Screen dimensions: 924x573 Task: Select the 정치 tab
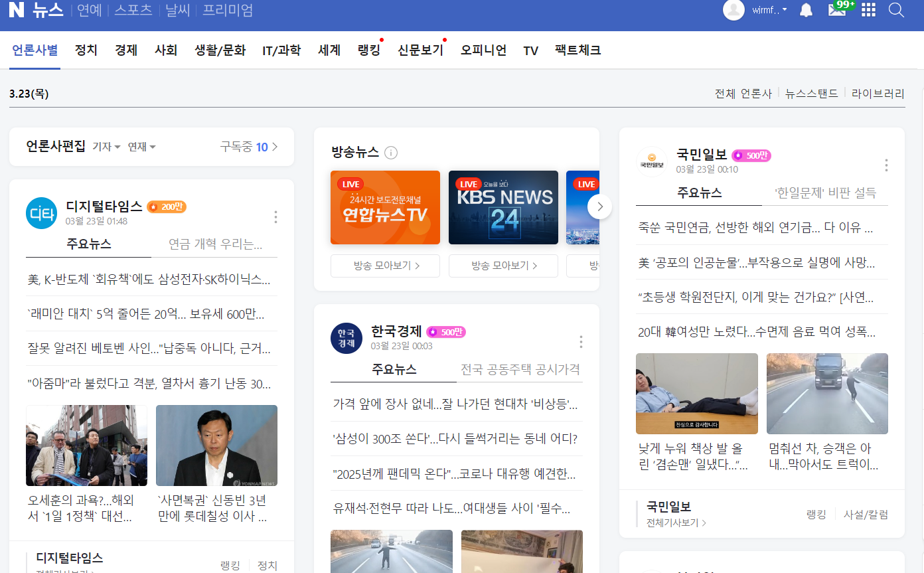(86, 50)
